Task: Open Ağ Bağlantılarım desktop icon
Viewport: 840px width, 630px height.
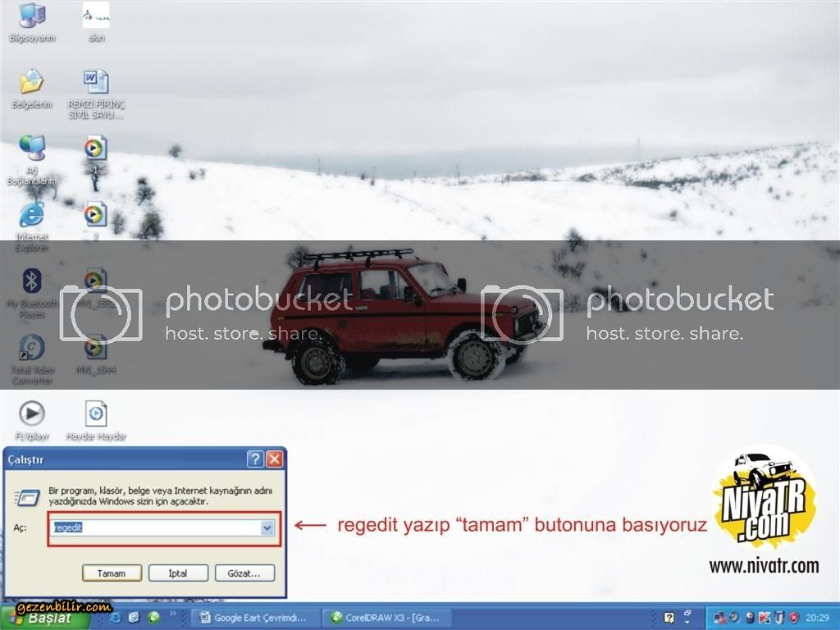Action: pyautogui.click(x=31, y=148)
